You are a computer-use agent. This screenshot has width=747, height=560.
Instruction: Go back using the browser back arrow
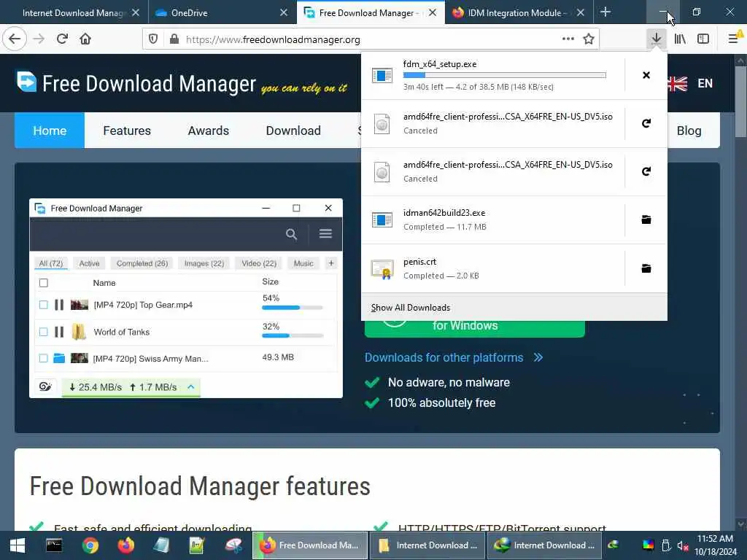click(15, 39)
